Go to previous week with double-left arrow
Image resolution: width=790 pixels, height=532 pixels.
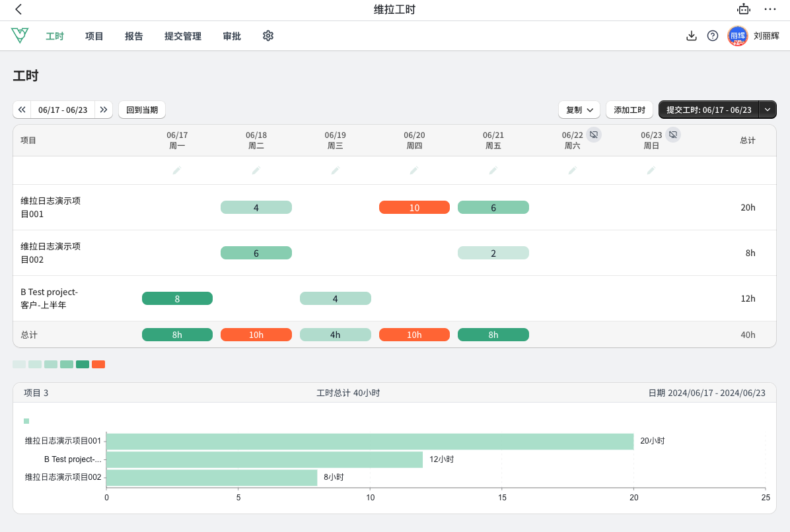click(22, 110)
